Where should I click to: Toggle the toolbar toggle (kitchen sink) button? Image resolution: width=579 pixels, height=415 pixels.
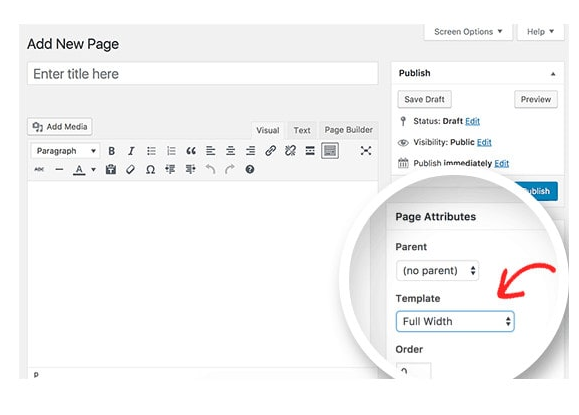tap(330, 151)
